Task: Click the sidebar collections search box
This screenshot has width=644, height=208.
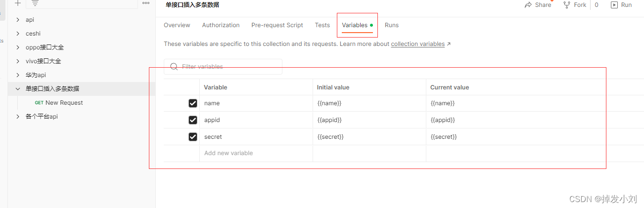Action: click(x=82, y=3)
